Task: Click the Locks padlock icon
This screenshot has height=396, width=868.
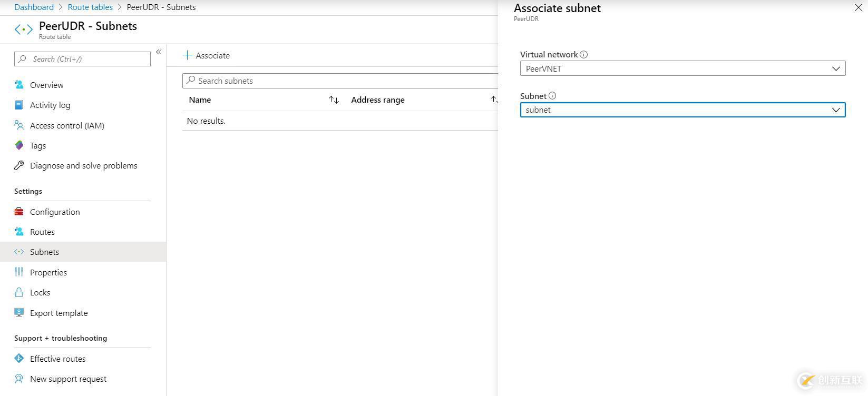Action: 19,292
